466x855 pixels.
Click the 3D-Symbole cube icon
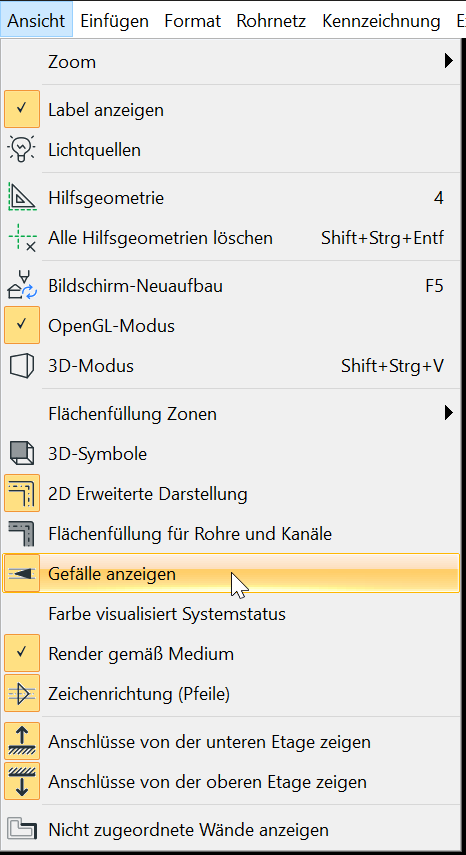click(x=22, y=454)
